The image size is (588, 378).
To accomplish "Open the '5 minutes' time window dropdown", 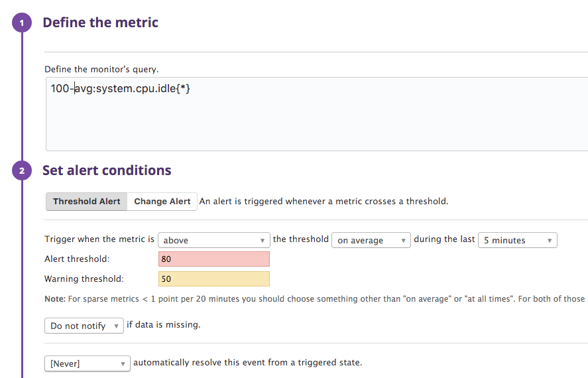I will point(518,240).
